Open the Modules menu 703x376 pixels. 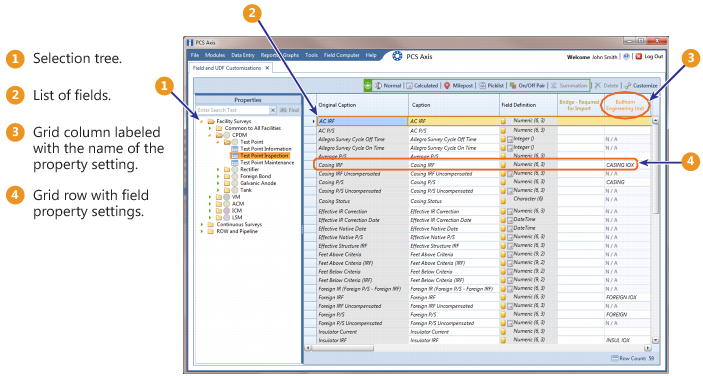pos(215,55)
